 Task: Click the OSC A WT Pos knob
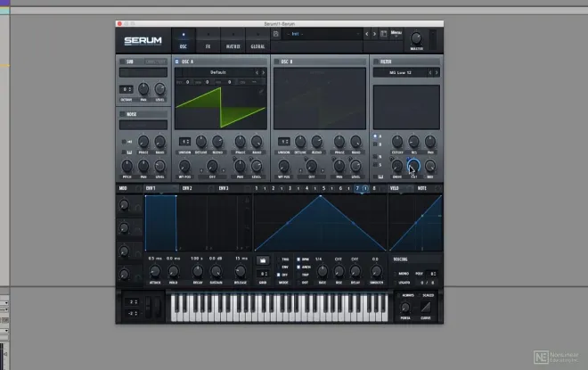click(184, 166)
